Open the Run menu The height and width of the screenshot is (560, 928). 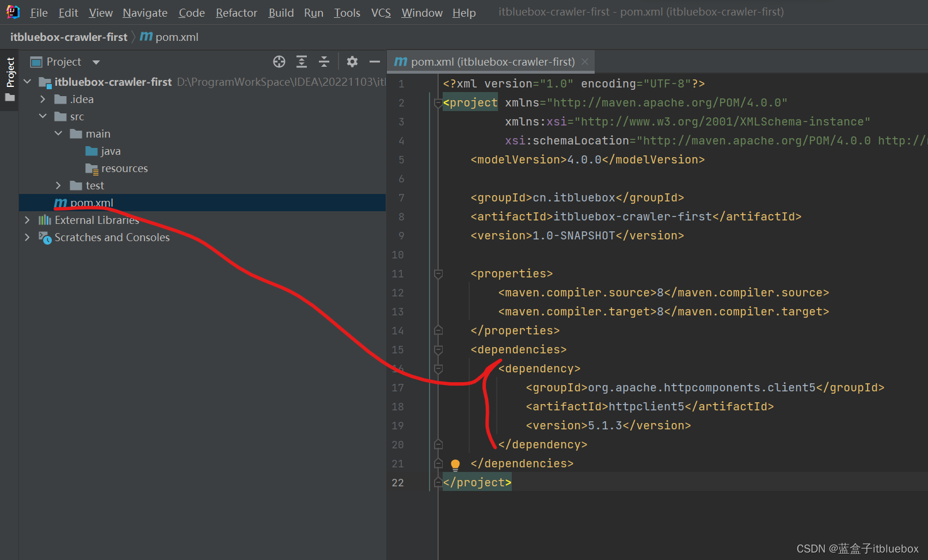(x=314, y=13)
